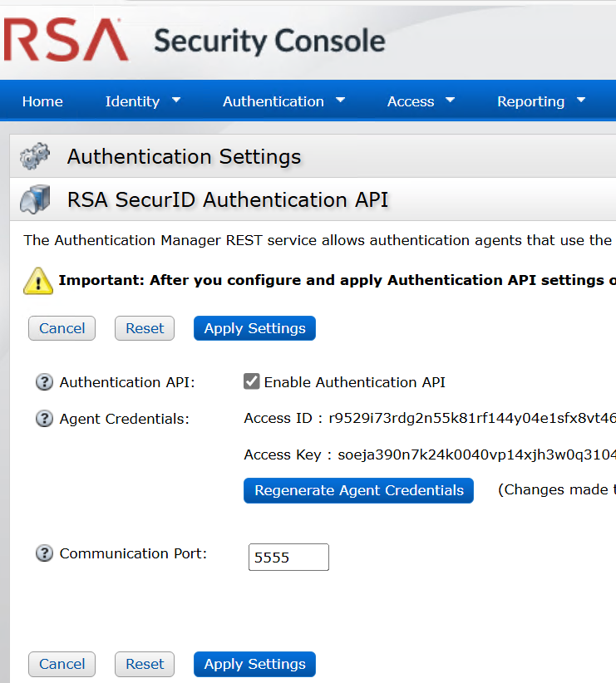This screenshot has width=616, height=683.
Task: Click the RSA logo
Action: pos(67,40)
